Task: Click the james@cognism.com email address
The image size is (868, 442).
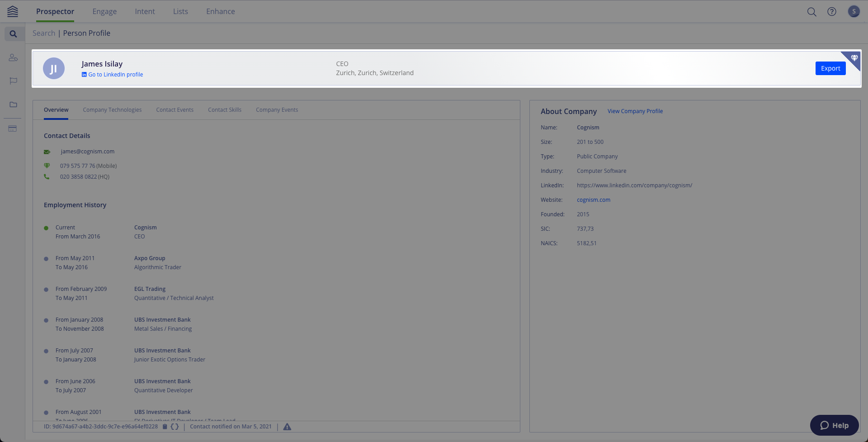Action: click(x=88, y=152)
